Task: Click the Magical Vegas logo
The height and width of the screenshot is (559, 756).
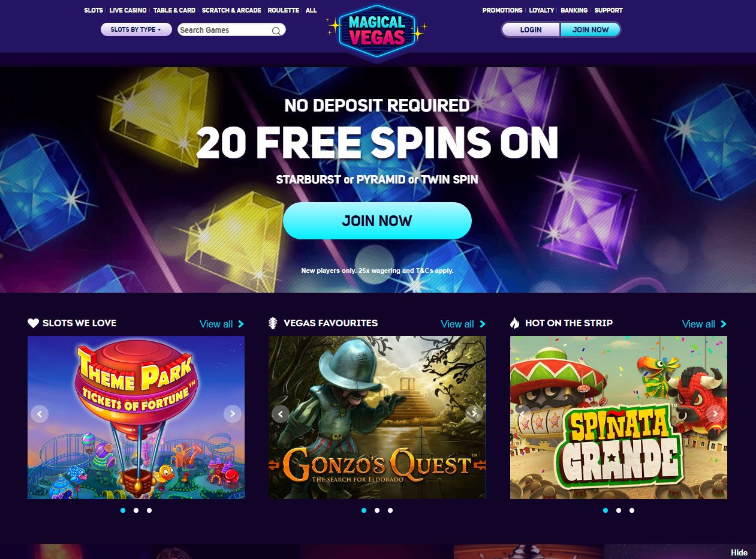Action: (x=377, y=30)
